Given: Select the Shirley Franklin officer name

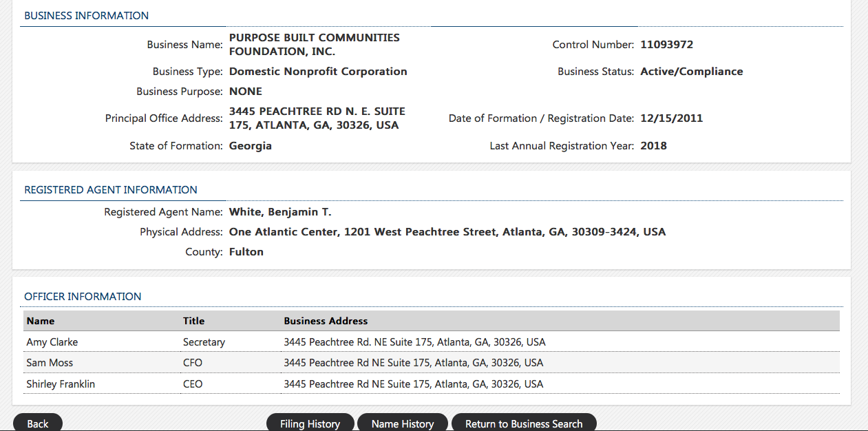Looking at the screenshot, I should pyautogui.click(x=61, y=384).
